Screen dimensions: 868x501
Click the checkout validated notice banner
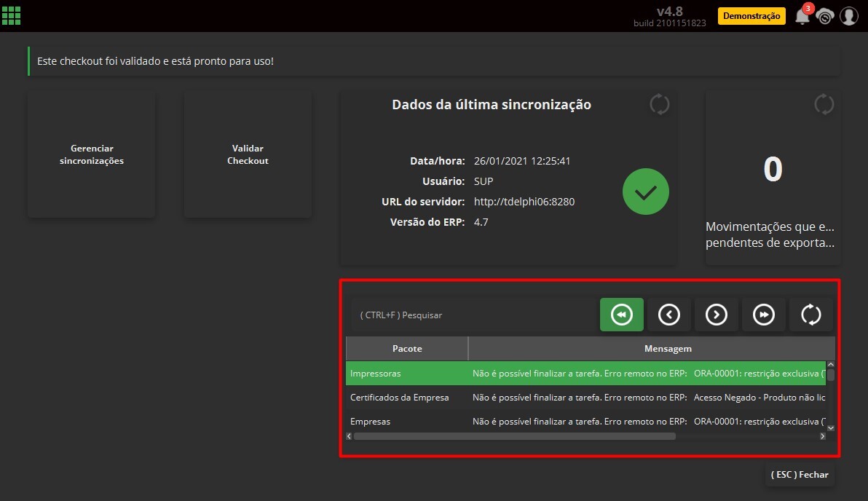pos(434,61)
